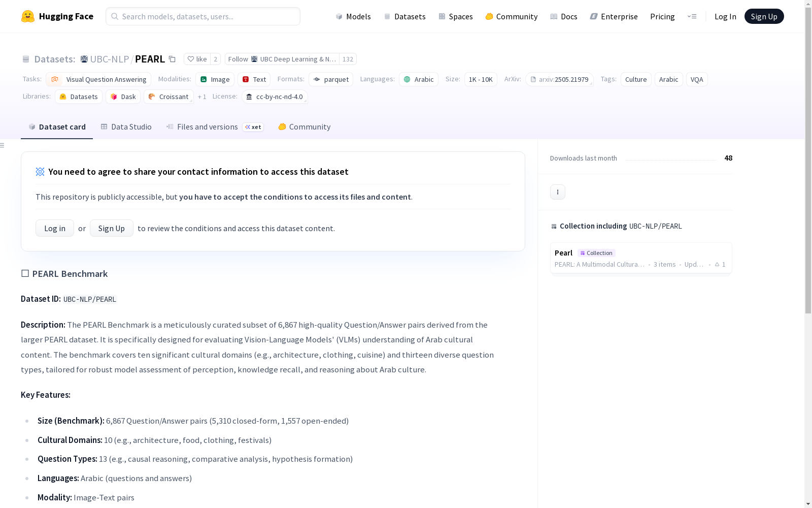
Task: Open the additional navigation menu icon
Action: coord(692,16)
